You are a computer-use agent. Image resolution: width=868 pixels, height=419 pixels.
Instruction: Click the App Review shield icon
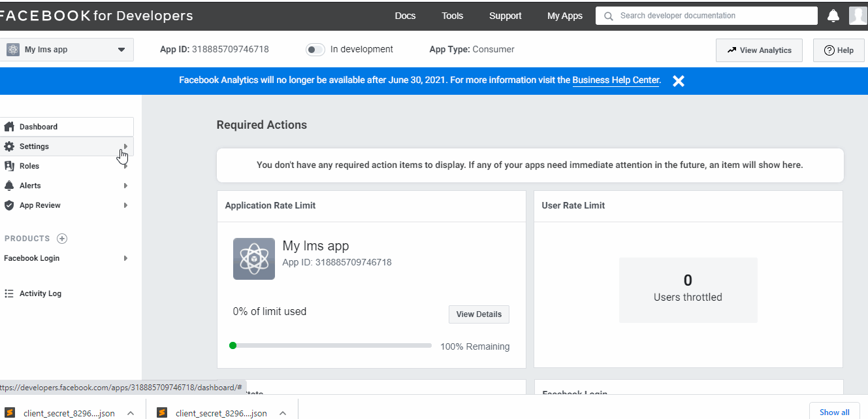(9, 205)
